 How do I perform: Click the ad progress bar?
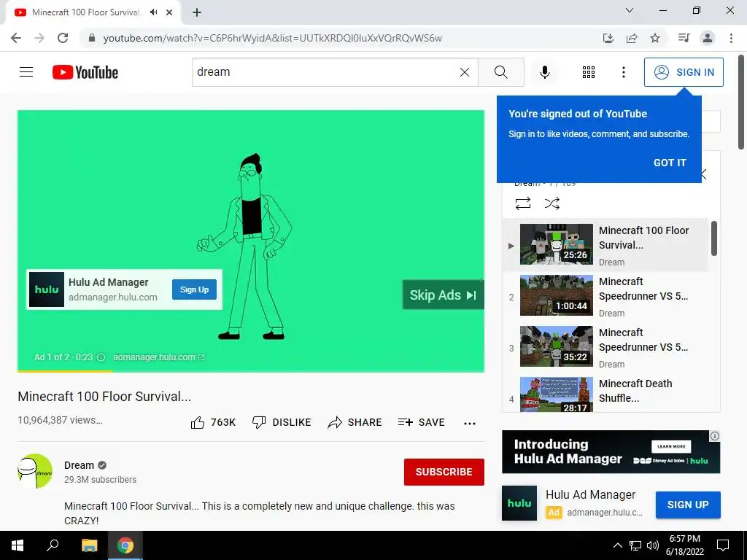click(251, 371)
